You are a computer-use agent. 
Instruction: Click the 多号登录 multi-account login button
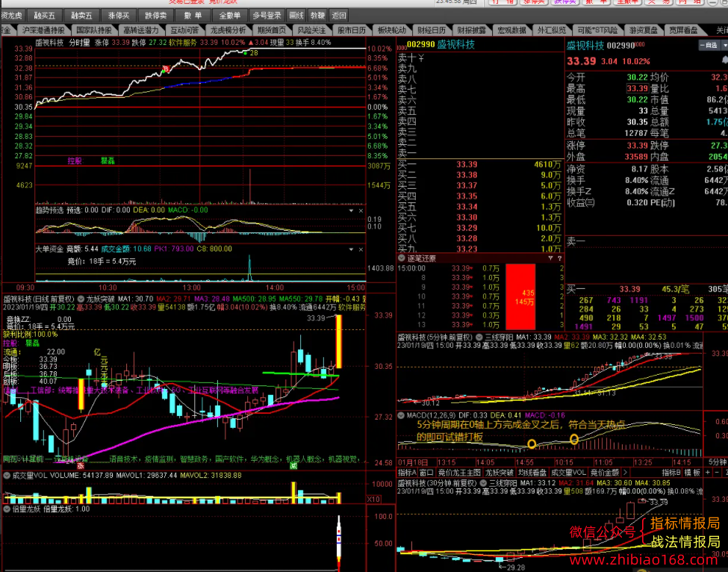267,16
